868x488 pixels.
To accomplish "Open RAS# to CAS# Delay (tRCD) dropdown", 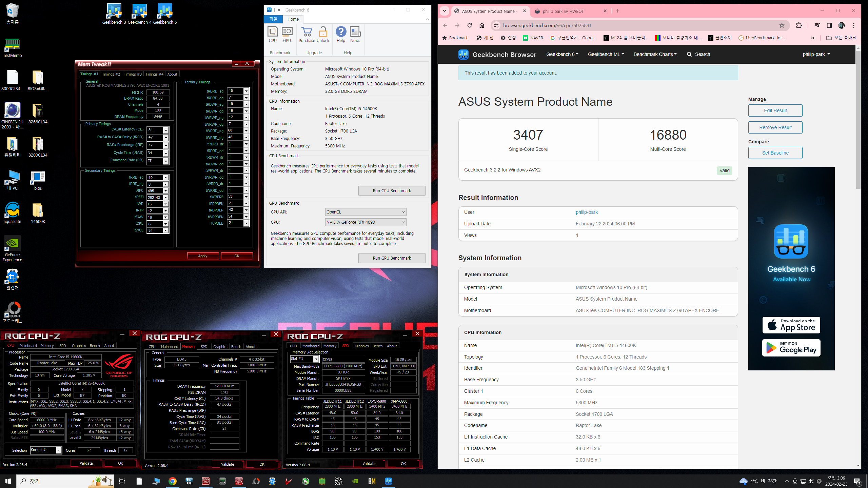I will pyautogui.click(x=166, y=138).
